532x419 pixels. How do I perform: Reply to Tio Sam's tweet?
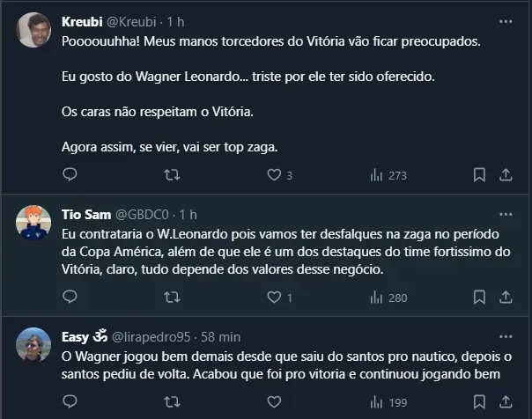coord(69,298)
